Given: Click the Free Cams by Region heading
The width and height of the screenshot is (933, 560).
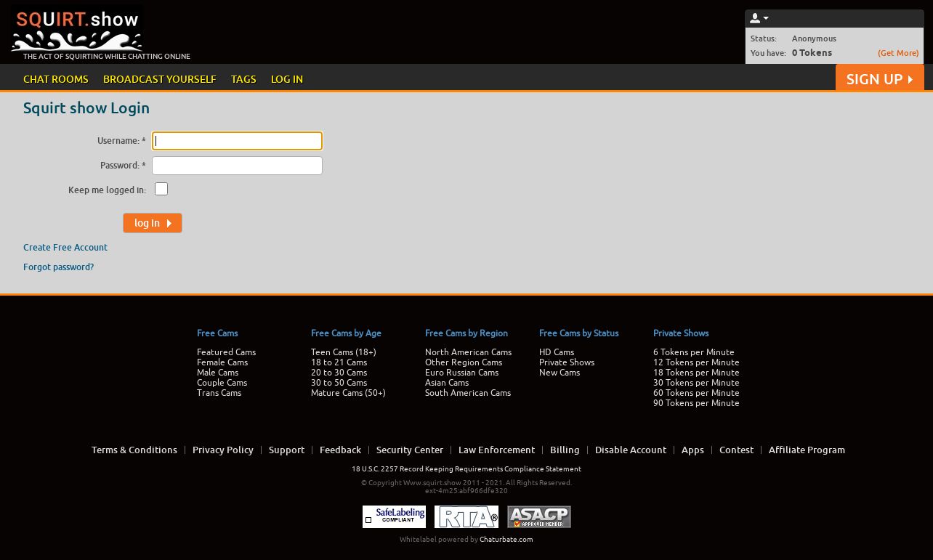Looking at the screenshot, I should 467,333.
